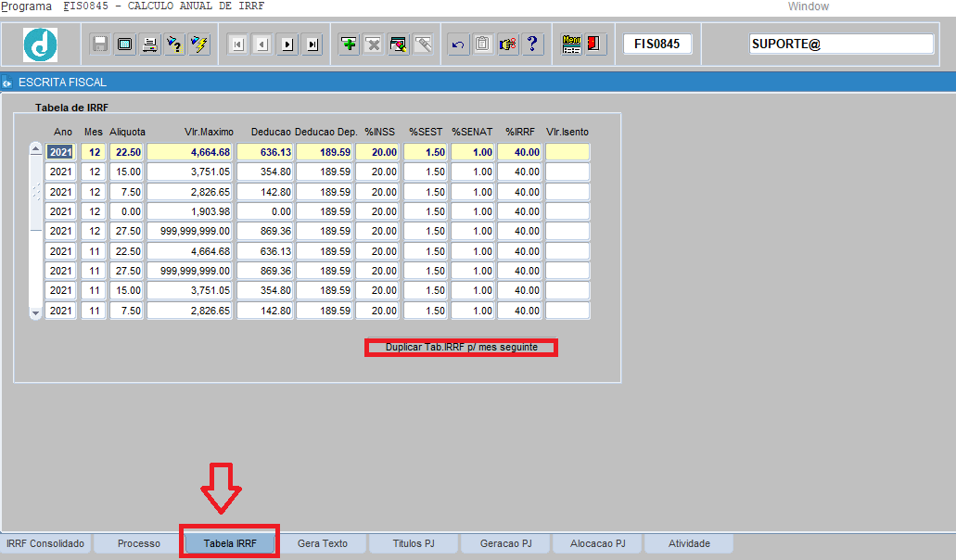This screenshot has height=560, width=956.
Task: Open the Alocacao PJ tab
Action: (598, 543)
